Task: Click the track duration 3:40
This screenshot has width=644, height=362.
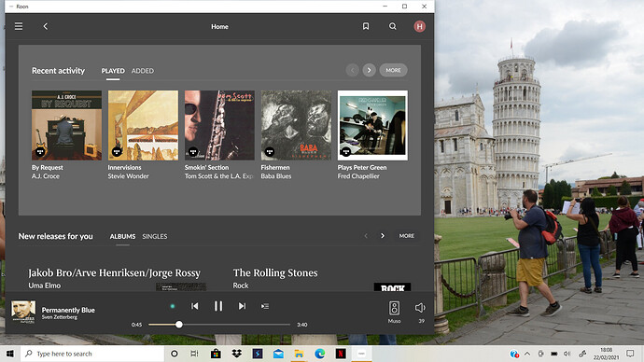Action: click(302, 325)
